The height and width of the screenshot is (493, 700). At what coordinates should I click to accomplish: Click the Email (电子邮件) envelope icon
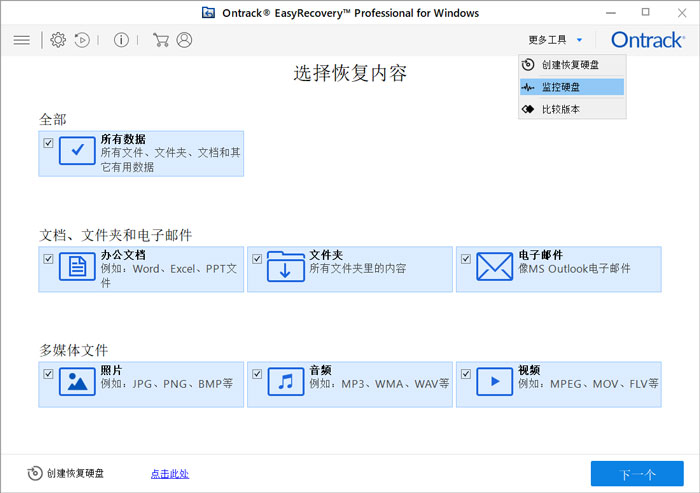(x=494, y=268)
